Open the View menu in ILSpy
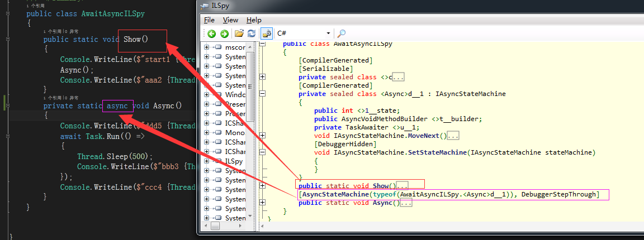 pyautogui.click(x=230, y=20)
